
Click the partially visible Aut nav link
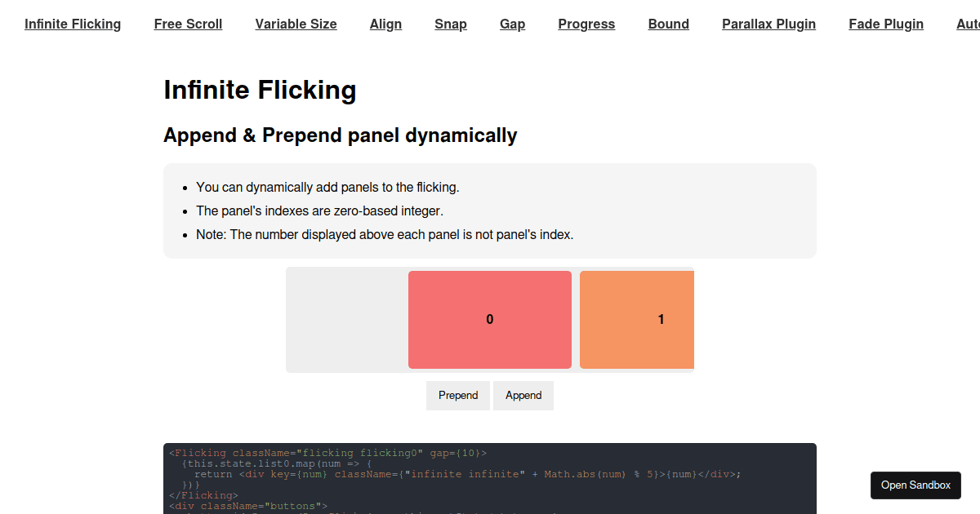(x=967, y=24)
